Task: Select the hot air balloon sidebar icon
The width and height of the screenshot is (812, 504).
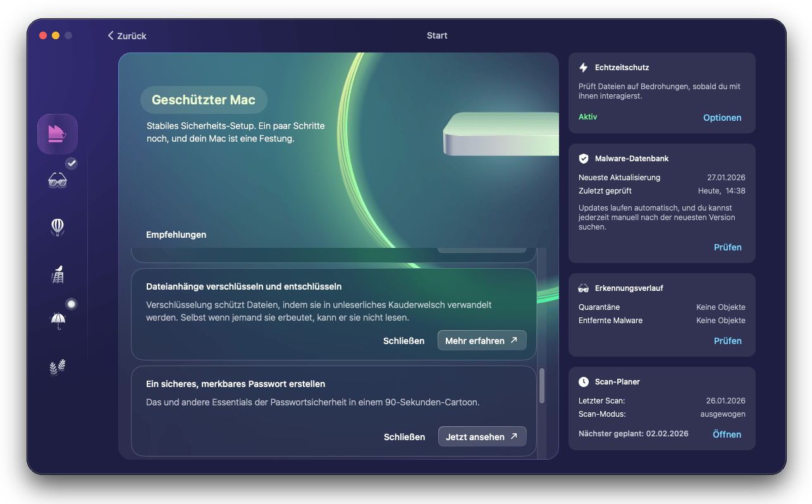Action: click(x=58, y=227)
